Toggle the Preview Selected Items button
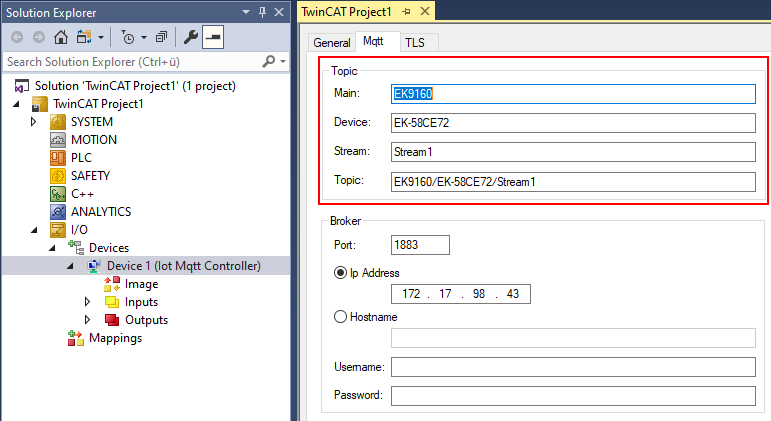The width and height of the screenshot is (771, 421). 213,37
